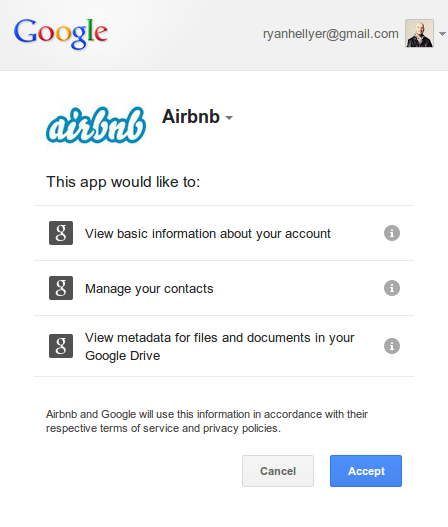Screen dimensions: 448x527
Task: Select Manage your contacts permission row
Action: point(224,288)
